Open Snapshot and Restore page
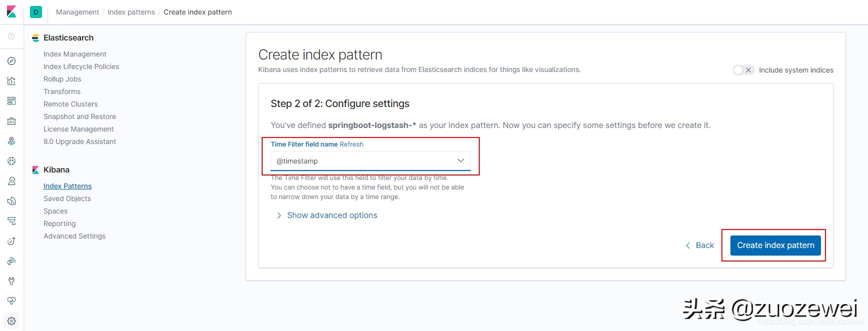This screenshot has height=331, width=868. pos(80,116)
